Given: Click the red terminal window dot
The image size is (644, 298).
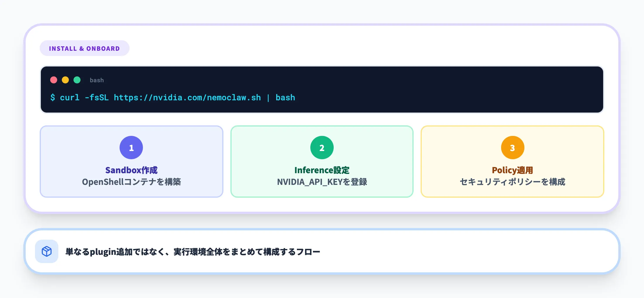Looking at the screenshot, I should (x=54, y=80).
